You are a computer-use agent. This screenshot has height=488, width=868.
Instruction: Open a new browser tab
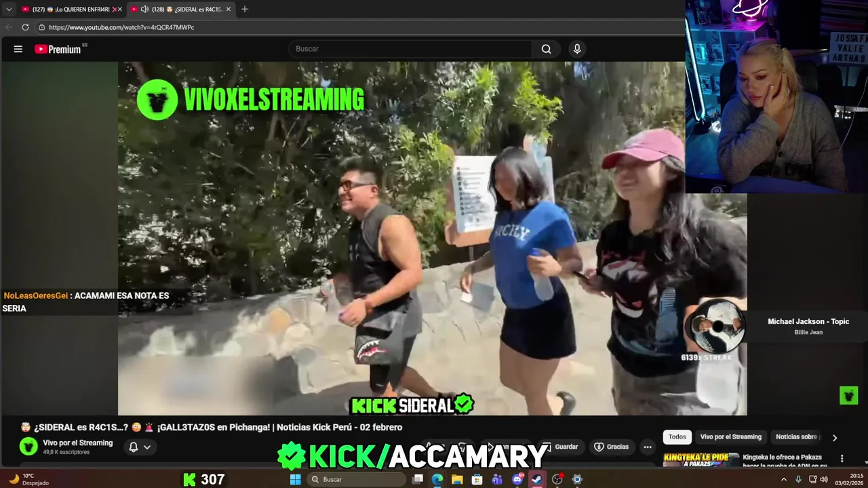click(x=245, y=9)
